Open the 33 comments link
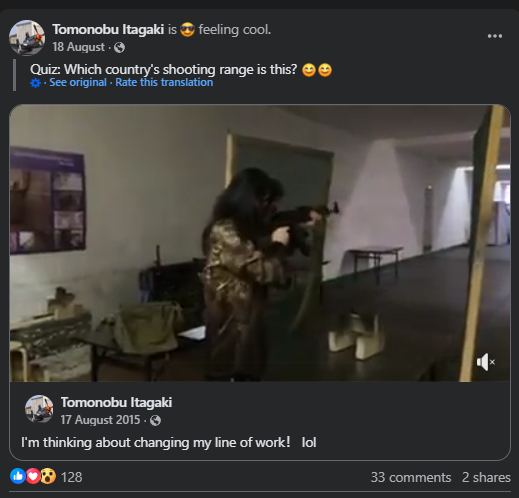Screen dimensions: 519x498 tap(411, 477)
